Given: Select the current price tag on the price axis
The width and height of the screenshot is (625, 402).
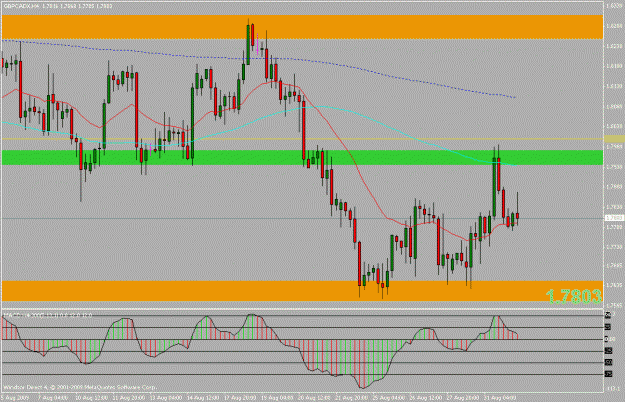Looking at the screenshot, I should pyautogui.click(x=614, y=218).
